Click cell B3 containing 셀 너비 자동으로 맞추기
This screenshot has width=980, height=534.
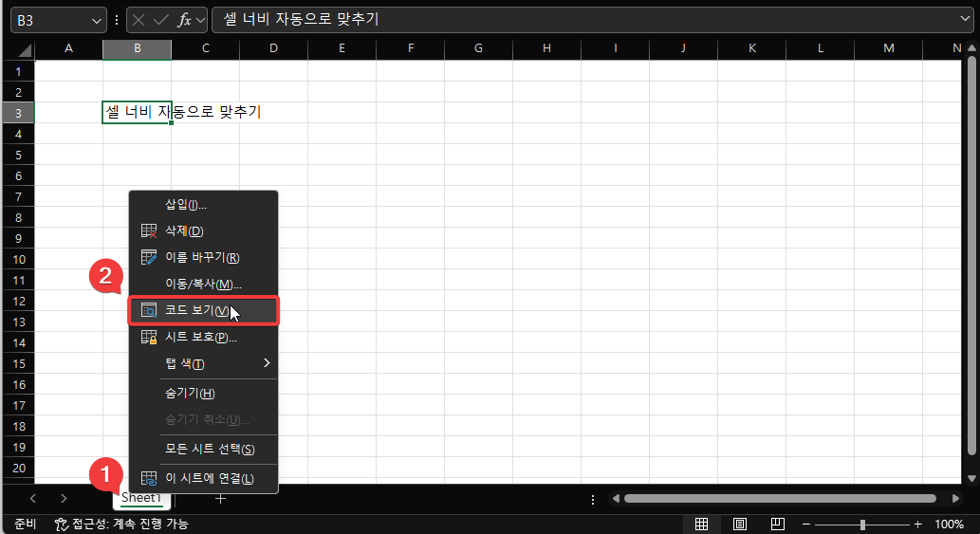pyautogui.click(x=137, y=113)
